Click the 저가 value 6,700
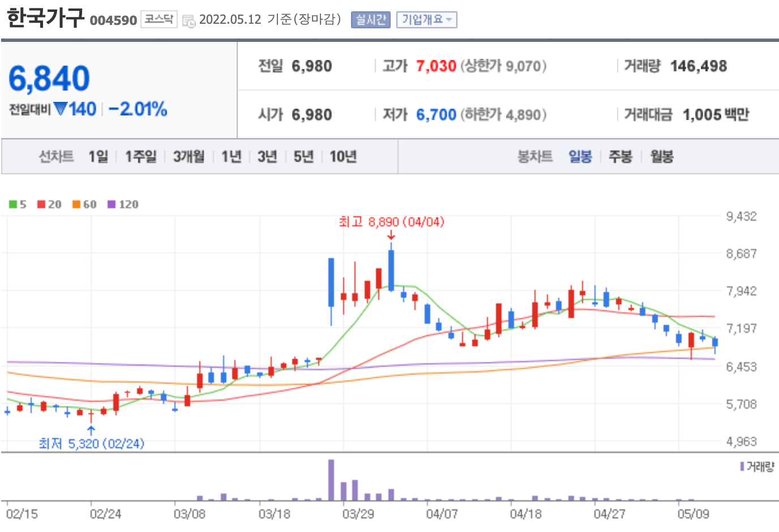The width and height of the screenshot is (779, 532). click(436, 115)
